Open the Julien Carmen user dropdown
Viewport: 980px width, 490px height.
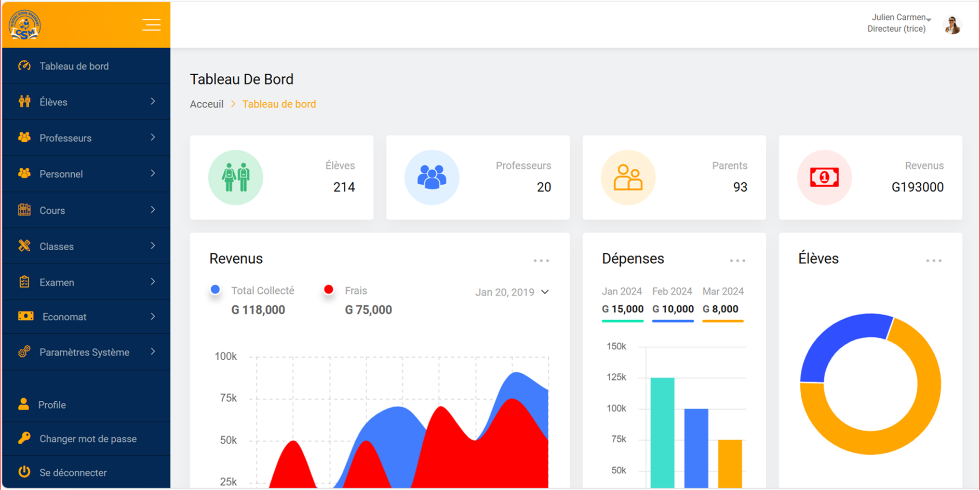pos(901,18)
